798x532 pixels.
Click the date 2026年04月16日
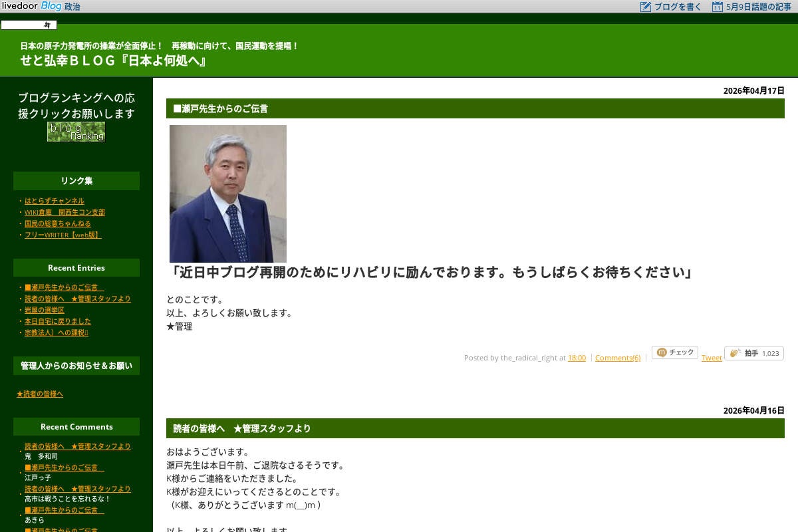click(x=754, y=410)
